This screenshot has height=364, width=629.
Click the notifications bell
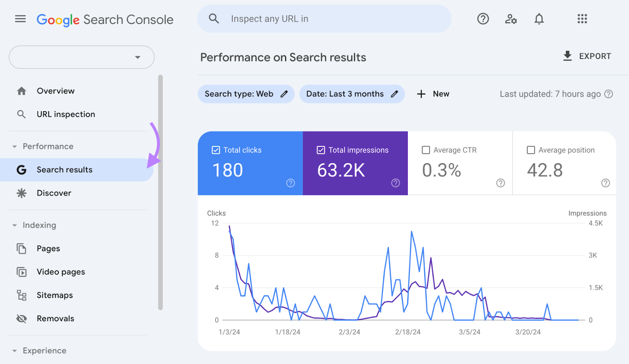pos(539,18)
